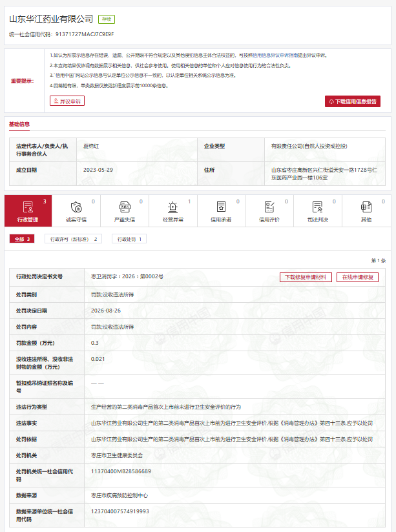Filter by 行政许可（新标准）2
396x532 pixels.
[x=74, y=239]
